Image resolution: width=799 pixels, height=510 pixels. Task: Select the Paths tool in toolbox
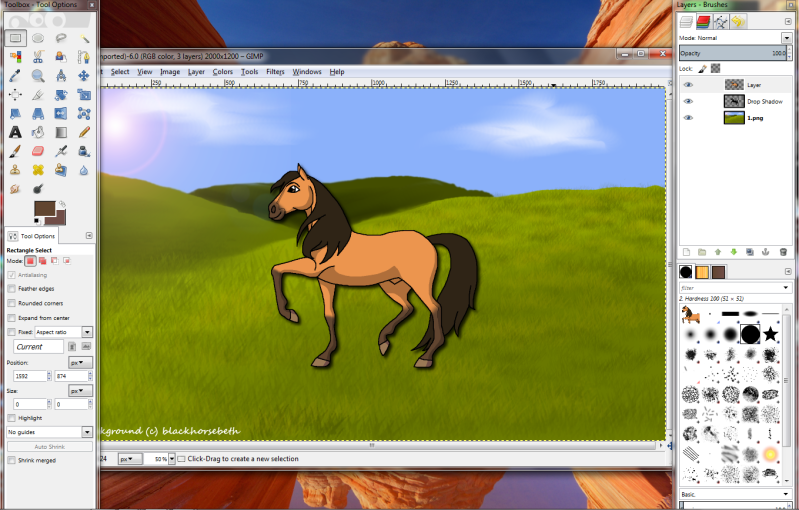point(84,57)
